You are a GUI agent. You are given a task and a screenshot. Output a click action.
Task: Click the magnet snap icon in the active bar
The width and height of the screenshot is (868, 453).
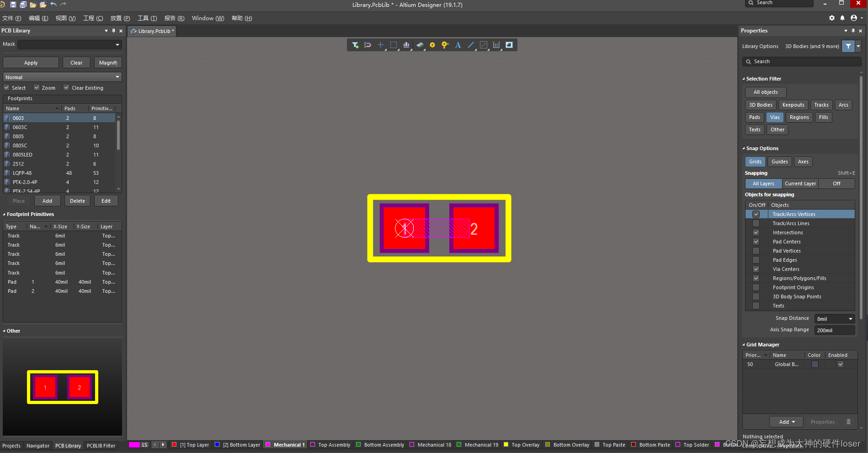tap(368, 45)
